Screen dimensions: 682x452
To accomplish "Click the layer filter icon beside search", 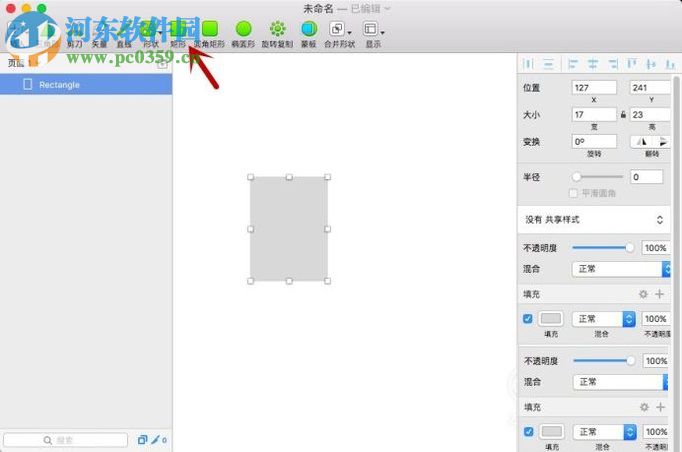I will pyautogui.click(x=142, y=440).
